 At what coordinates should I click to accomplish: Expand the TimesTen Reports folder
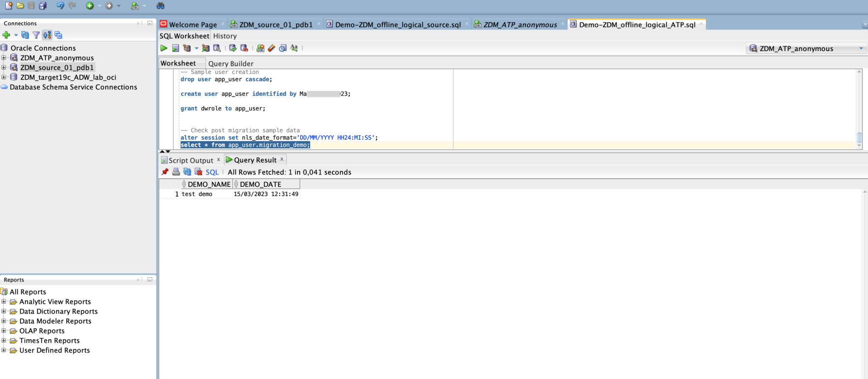pos(4,340)
